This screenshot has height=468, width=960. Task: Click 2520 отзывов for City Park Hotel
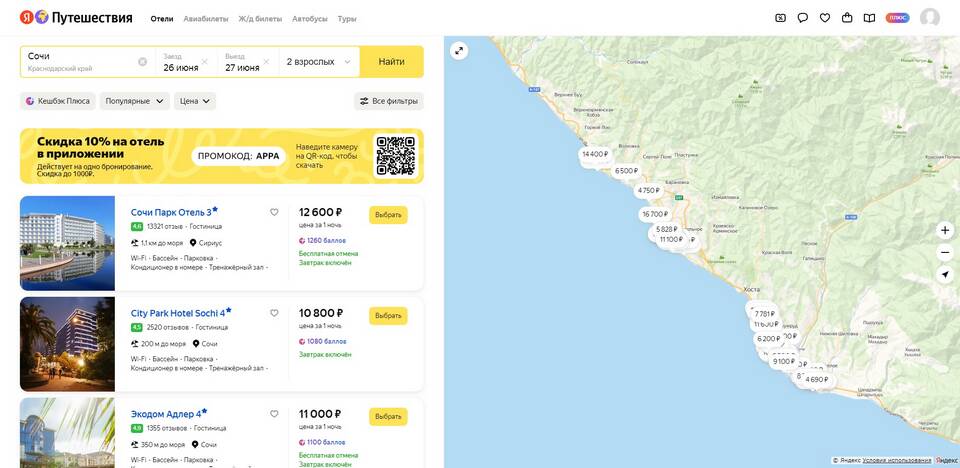point(168,328)
